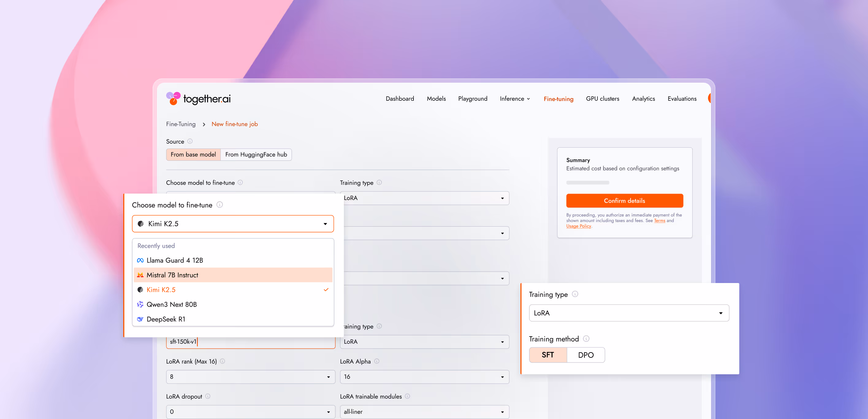Open the Usage Policy link
This screenshot has height=419, width=868.
(578, 226)
